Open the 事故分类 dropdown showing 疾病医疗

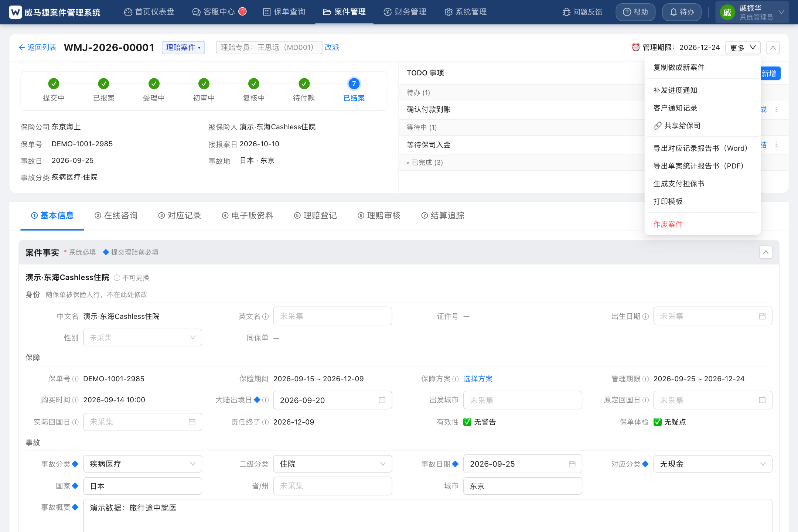point(143,464)
